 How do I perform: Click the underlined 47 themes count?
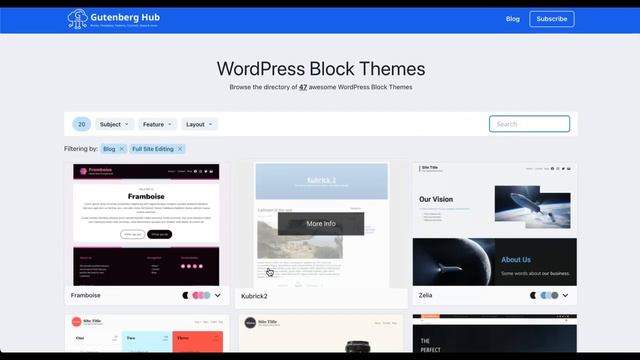[303, 87]
